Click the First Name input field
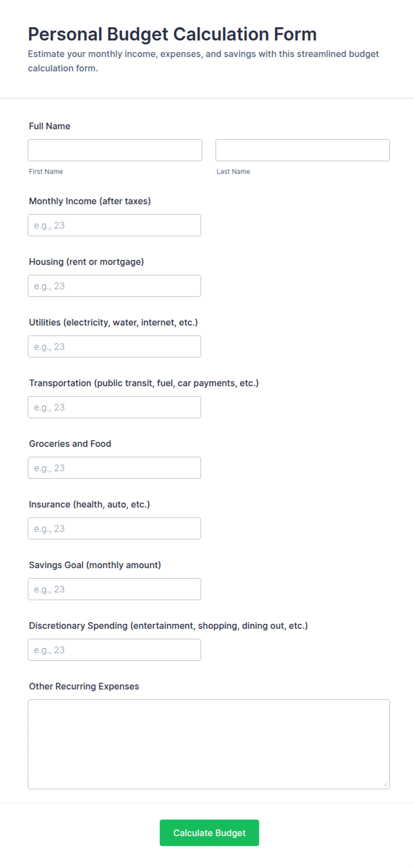Viewport: 414px width, 868px height. point(115,150)
